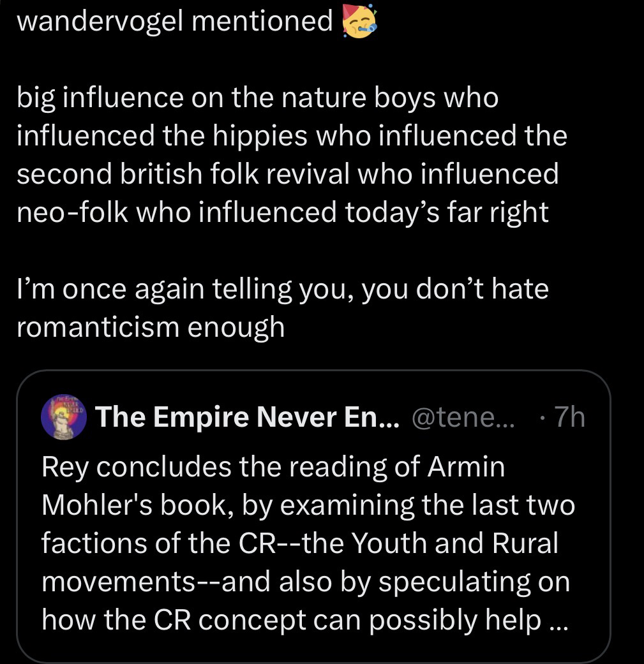Click the 'neo-folk who influenced today's far right' line
The image size is (644, 664).
pos(282,212)
